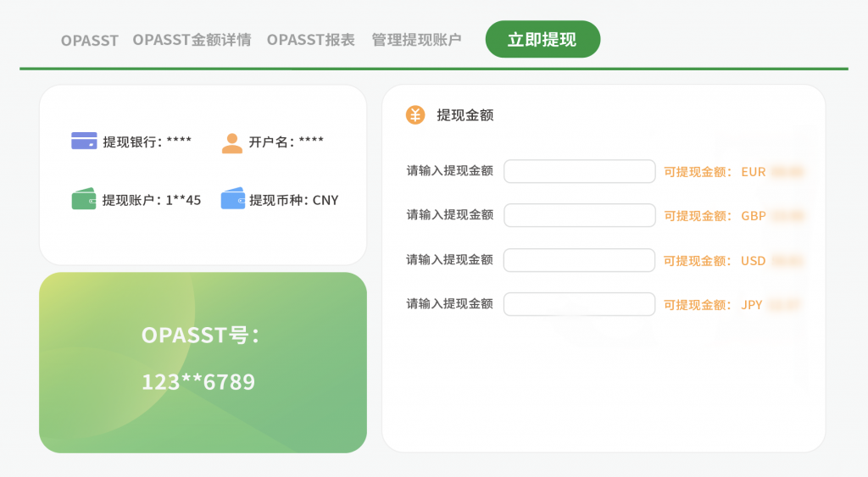Viewport: 868px width, 477px height.
Task: Open the OPASST报表 tab
Action: [x=310, y=40]
